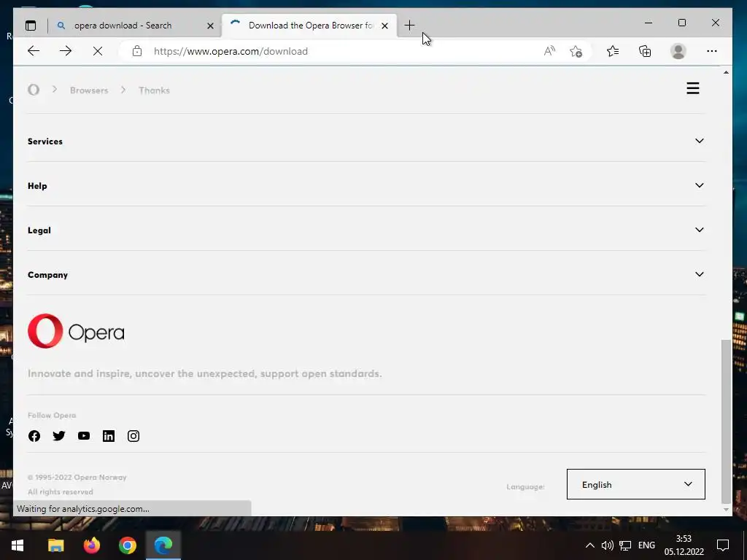The image size is (747, 560).
Task: Open Opera's Instagram page
Action: click(133, 436)
